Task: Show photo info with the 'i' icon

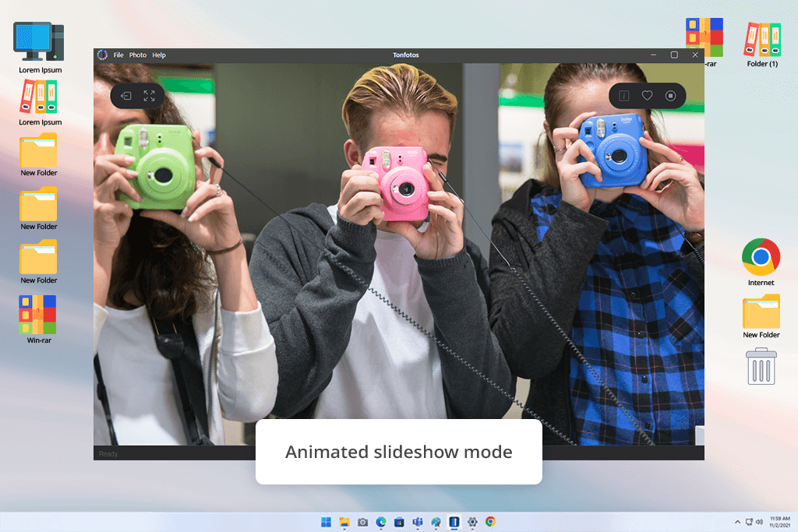Action: click(x=624, y=96)
